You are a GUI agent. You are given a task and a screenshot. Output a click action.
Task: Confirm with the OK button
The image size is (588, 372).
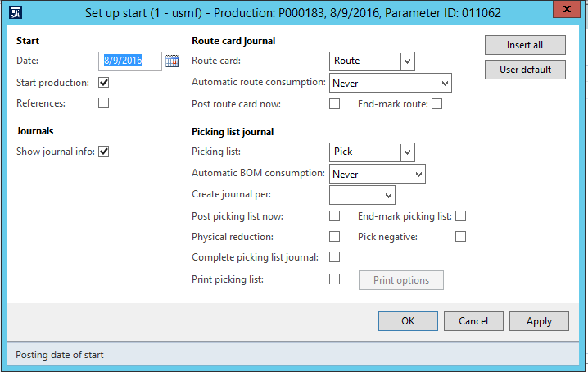click(408, 321)
